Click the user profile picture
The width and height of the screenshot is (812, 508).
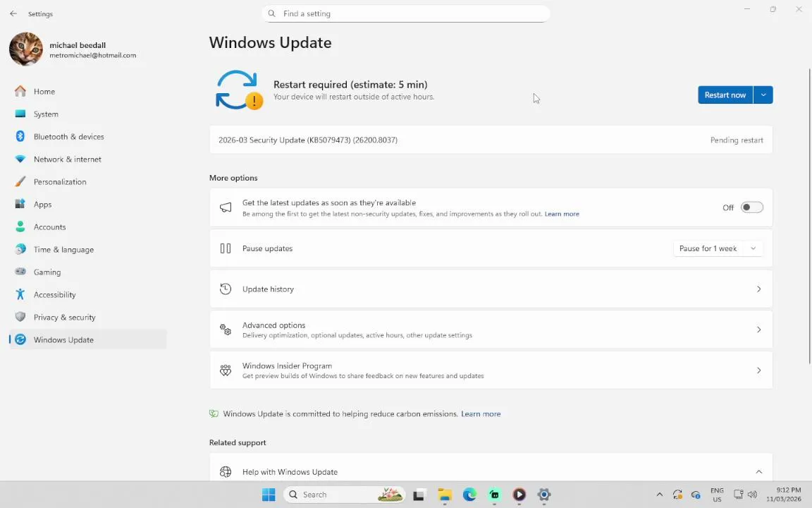[x=26, y=49]
